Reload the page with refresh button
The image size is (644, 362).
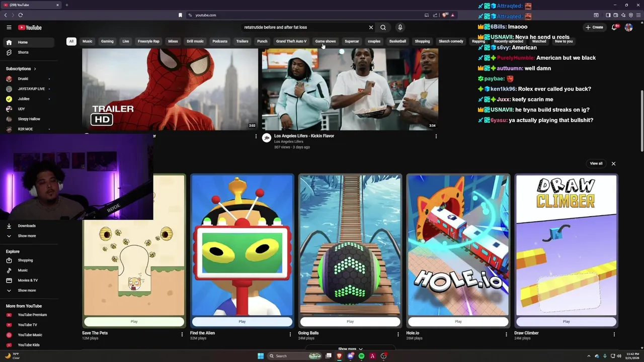click(21, 15)
